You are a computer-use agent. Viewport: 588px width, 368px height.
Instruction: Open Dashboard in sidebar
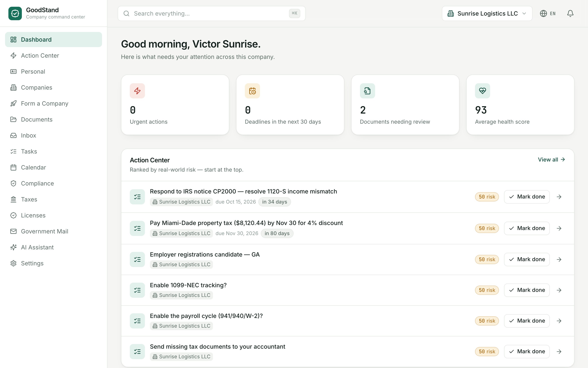(x=54, y=40)
